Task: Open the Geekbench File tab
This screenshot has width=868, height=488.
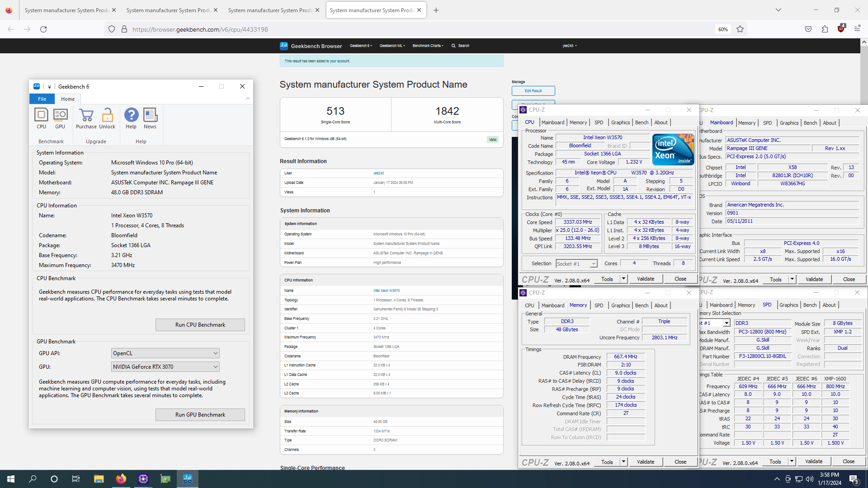Action: (x=42, y=99)
